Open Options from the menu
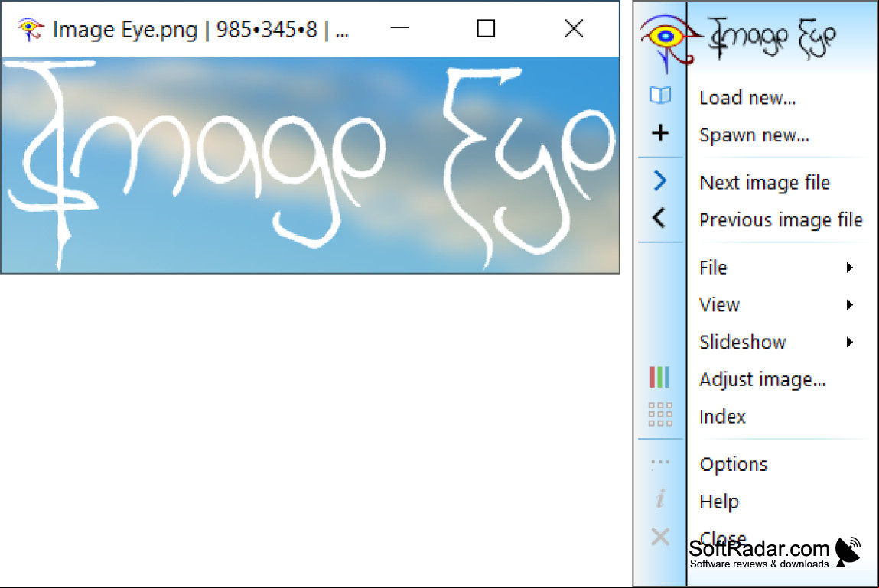This screenshot has height=588, width=879. 733,464
